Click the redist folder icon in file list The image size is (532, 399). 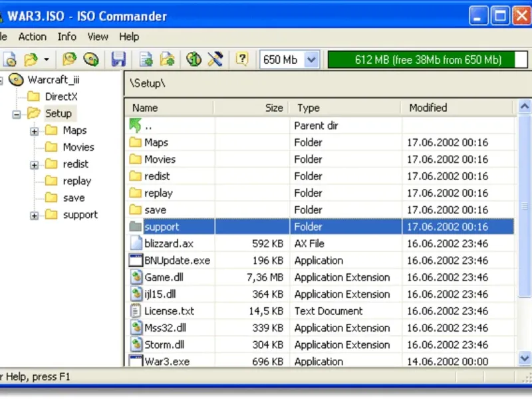tap(136, 176)
